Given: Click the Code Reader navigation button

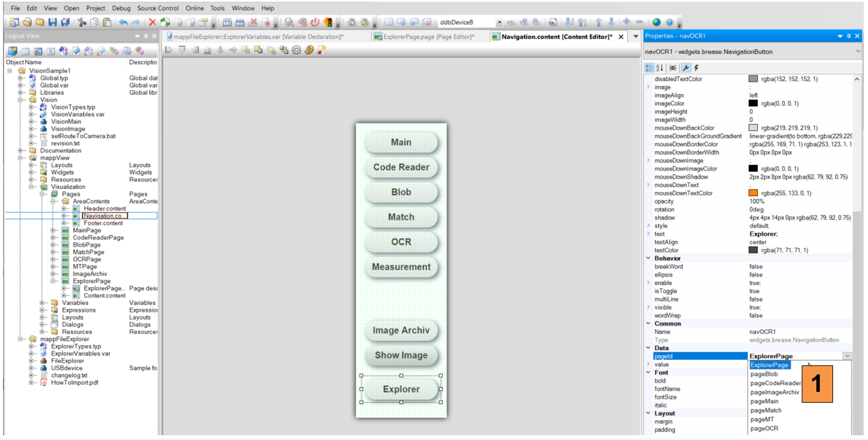Looking at the screenshot, I should coord(401,167).
